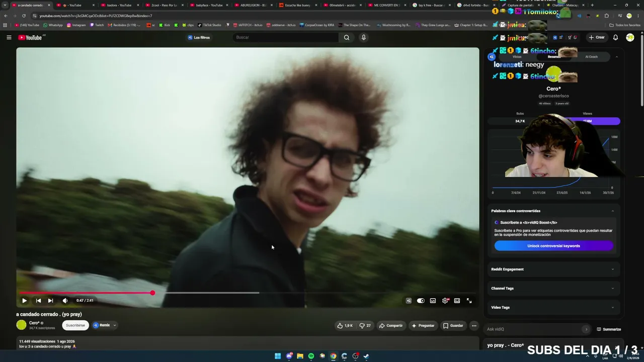This screenshot has height=362, width=644.
Task: Switch to the AI Coach tab
Action: [591, 57]
